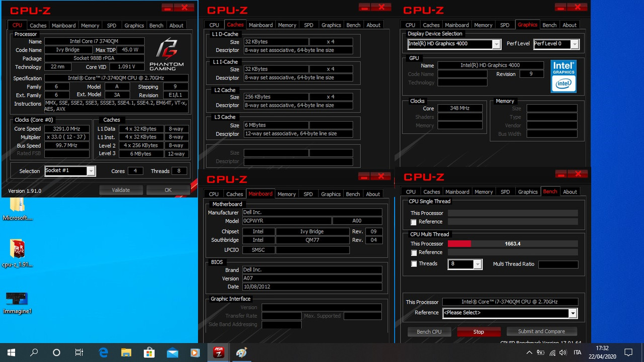The width and height of the screenshot is (644, 362).
Task: Show hidden system tray icons
Action: click(529, 353)
